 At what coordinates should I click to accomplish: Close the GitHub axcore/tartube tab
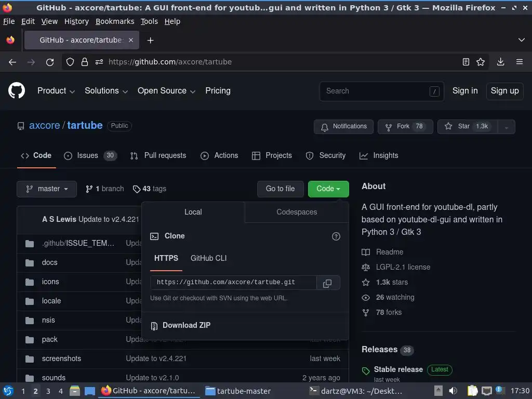pos(131,40)
